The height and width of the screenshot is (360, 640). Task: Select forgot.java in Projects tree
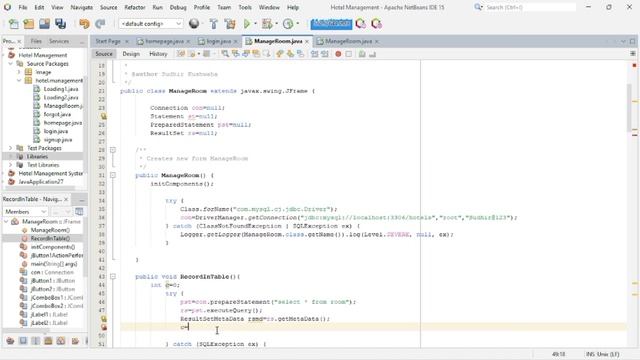tap(57, 114)
